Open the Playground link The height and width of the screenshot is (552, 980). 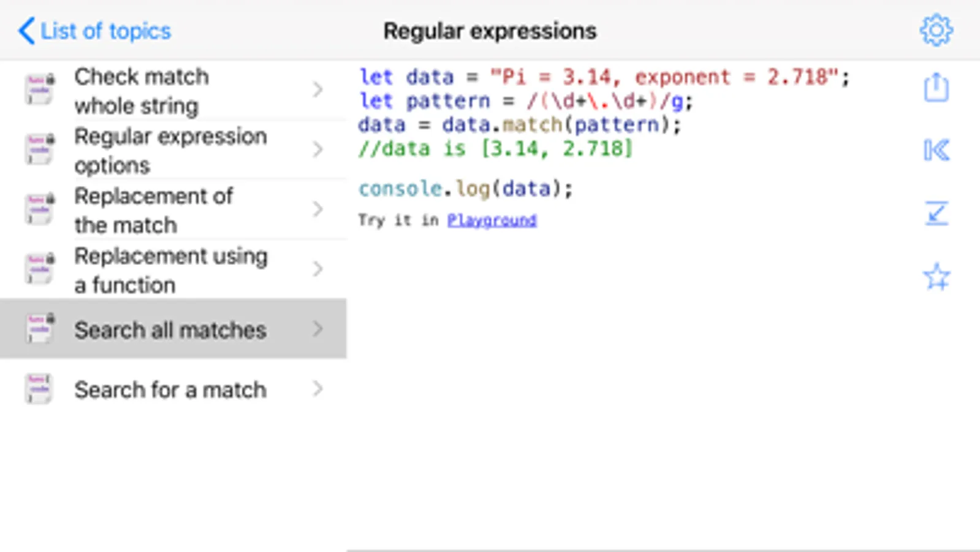click(492, 220)
